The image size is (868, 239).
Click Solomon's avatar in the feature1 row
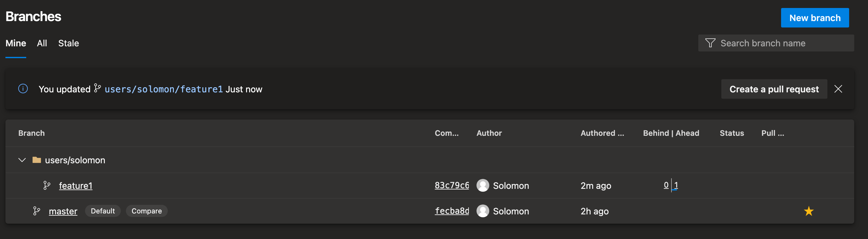tap(483, 185)
